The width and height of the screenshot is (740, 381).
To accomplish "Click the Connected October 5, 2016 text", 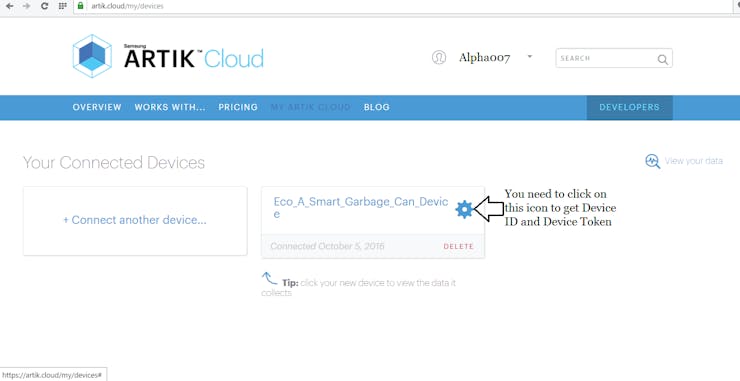I will (x=327, y=246).
